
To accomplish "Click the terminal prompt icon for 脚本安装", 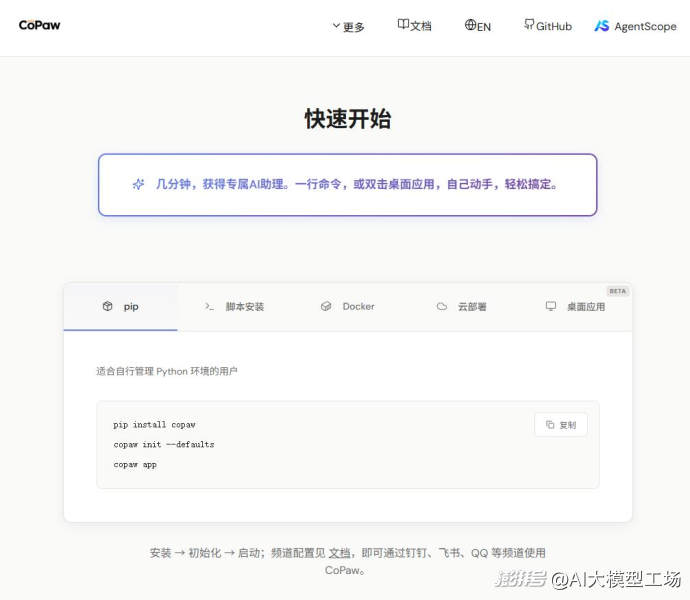I will point(209,306).
